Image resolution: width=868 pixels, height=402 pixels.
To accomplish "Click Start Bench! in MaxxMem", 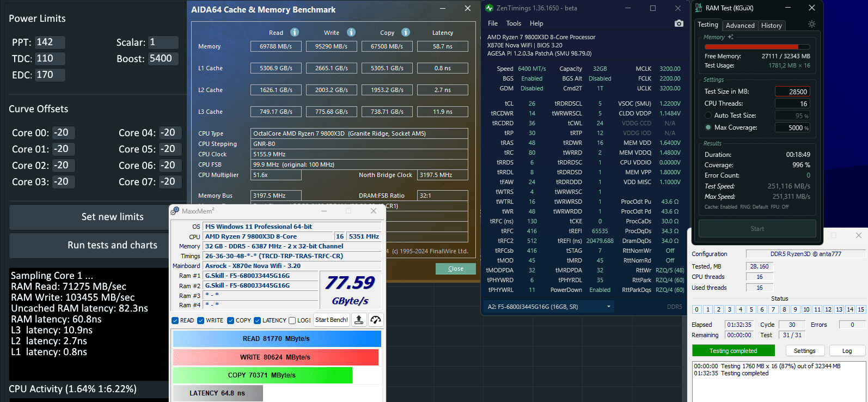I will (x=332, y=320).
